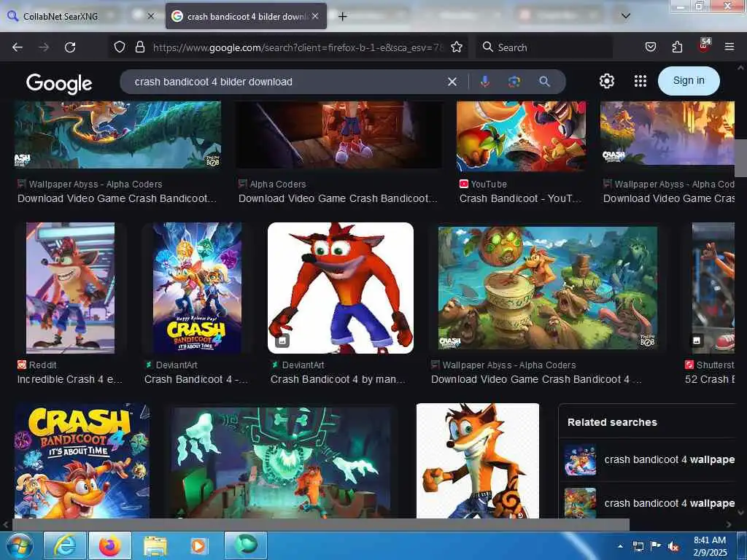This screenshot has width=747, height=560.
Task: Open Save to Pocket icon
Action: [650, 47]
